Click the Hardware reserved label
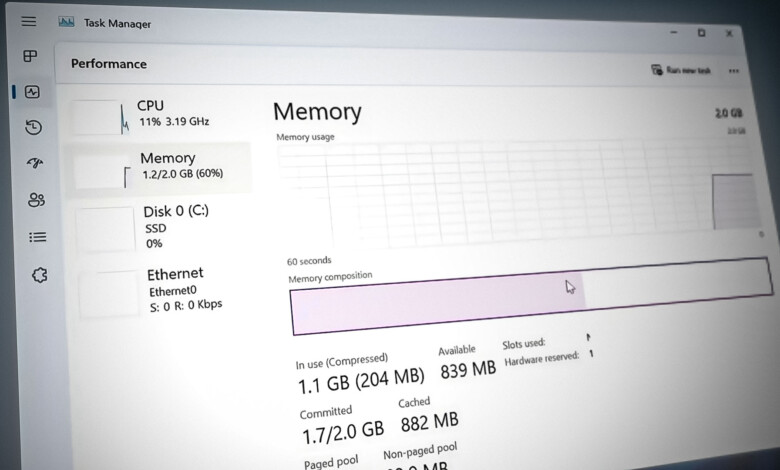The width and height of the screenshot is (780, 470). (x=542, y=358)
